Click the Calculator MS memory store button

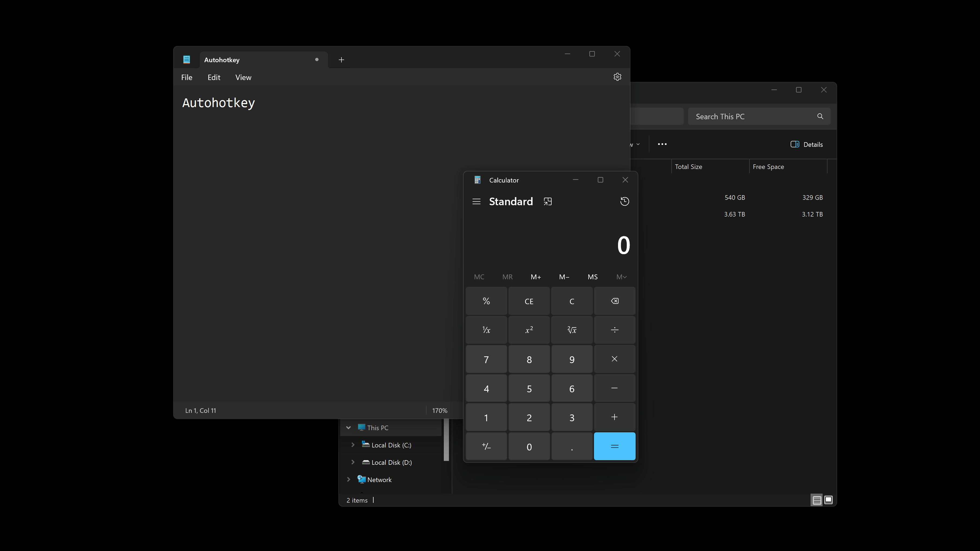593,277
